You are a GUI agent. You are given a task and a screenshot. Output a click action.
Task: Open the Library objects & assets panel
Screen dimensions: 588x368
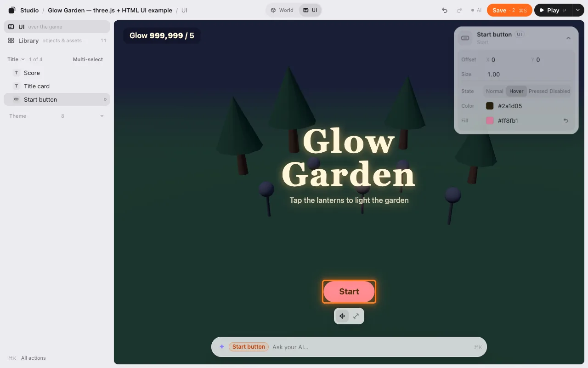click(x=57, y=40)
